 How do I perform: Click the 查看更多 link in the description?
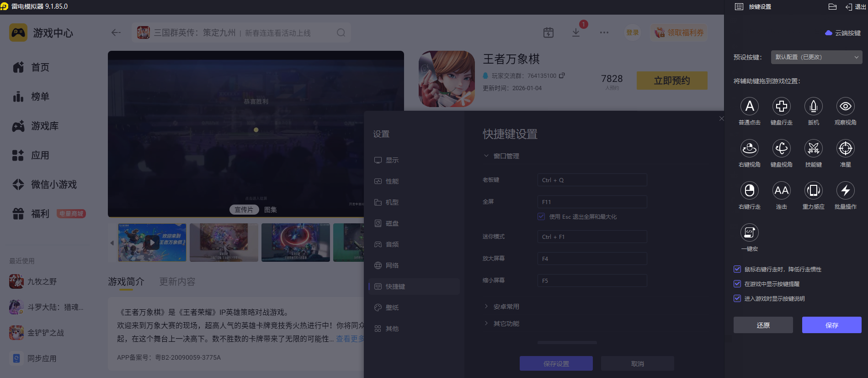pos(350,339)
